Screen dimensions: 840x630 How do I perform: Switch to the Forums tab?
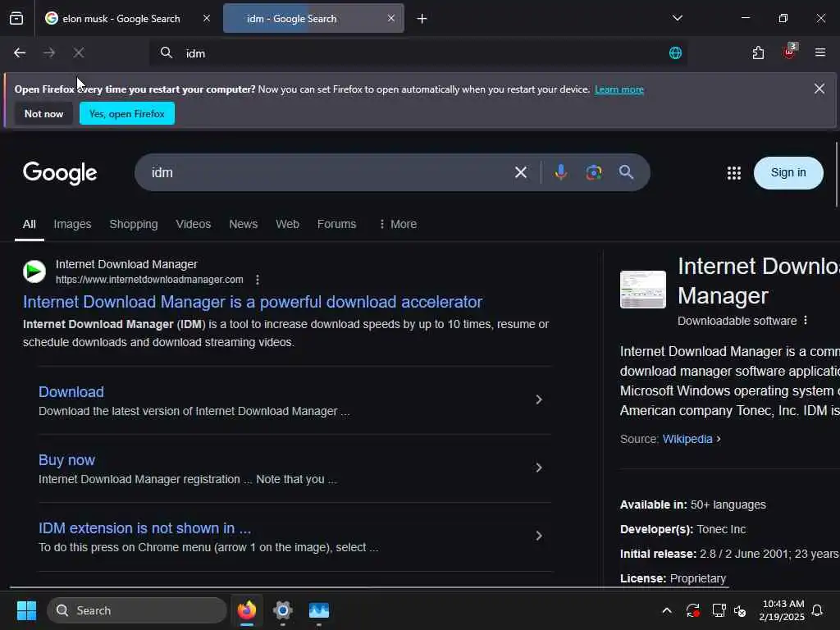[x=336, y=224]
